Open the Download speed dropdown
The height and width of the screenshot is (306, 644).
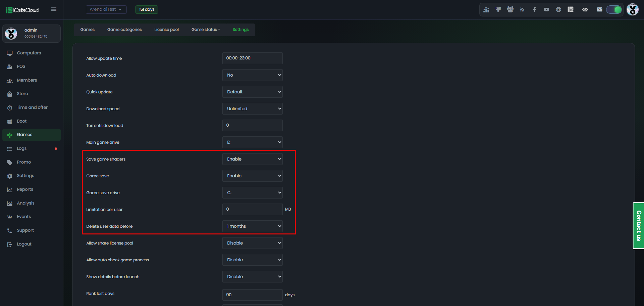click(252, 109)
